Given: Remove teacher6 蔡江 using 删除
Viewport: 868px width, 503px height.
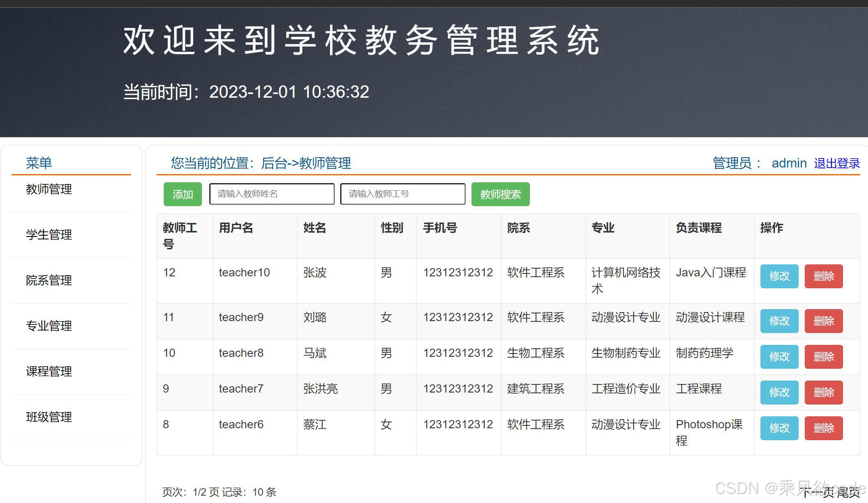Looking at the screenshot, I should [x=823, y=428].
